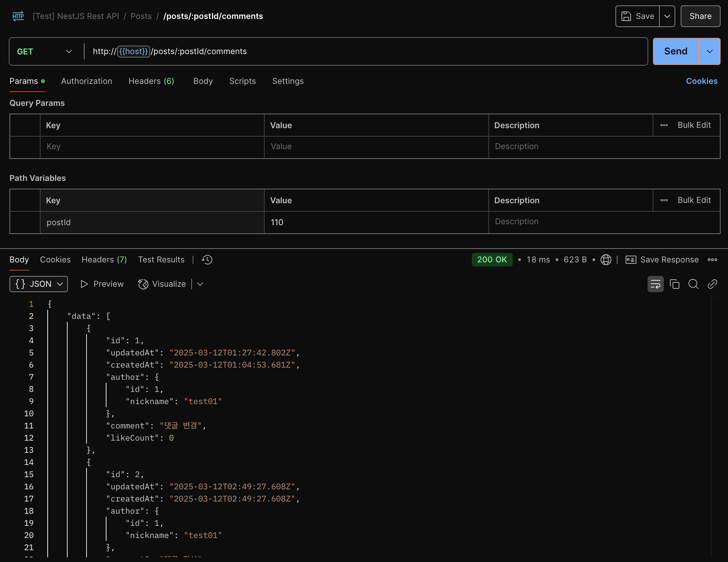The width and height of the screenshot is (728, 562).
Task: Click the network globe icon
Action: (606, 260)
